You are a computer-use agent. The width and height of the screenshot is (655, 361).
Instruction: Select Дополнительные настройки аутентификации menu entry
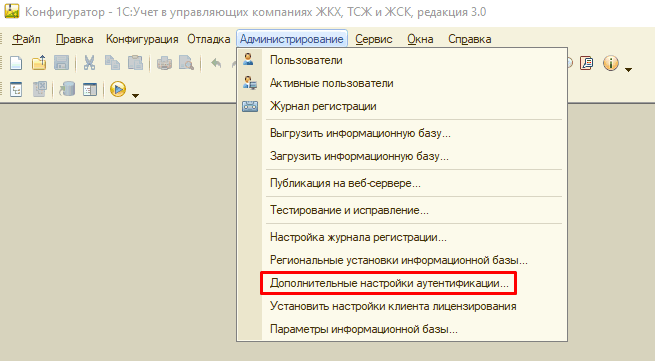coord(388,283)
